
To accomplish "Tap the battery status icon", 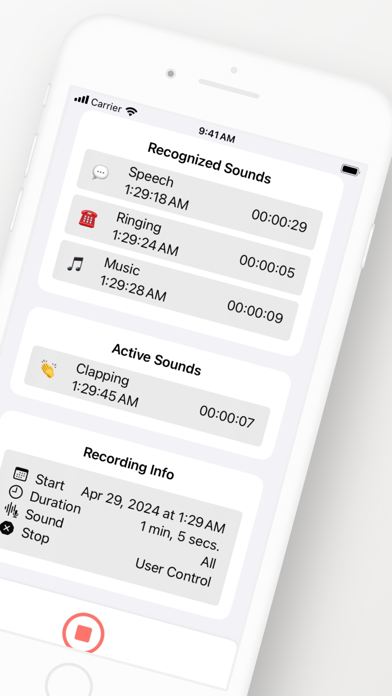I will click(350, 170).
